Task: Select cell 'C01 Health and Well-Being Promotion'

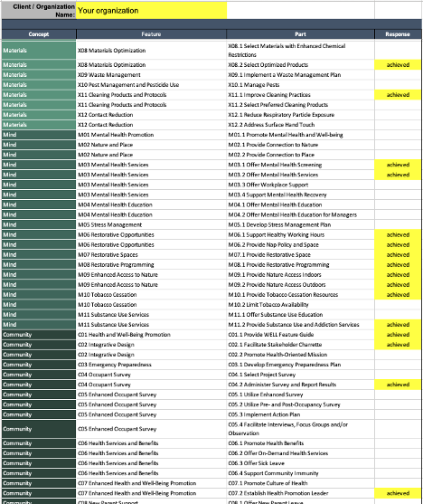Action: [151, 335]
